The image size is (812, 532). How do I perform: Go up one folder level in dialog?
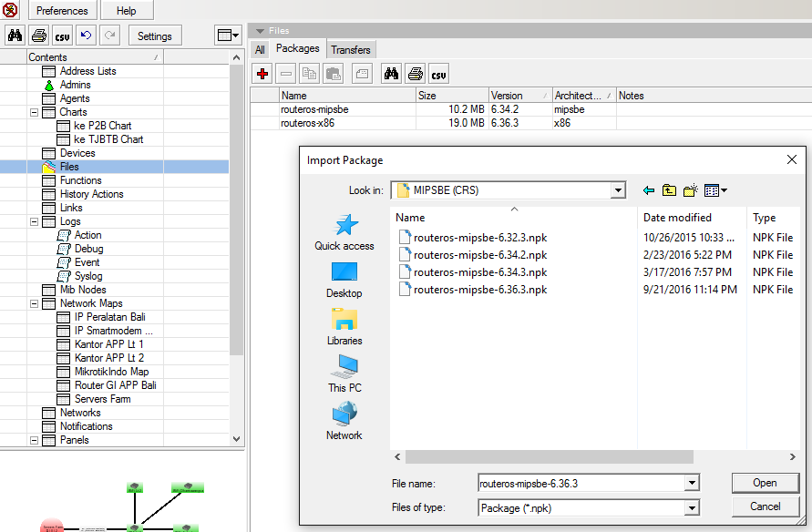point(669,190)
